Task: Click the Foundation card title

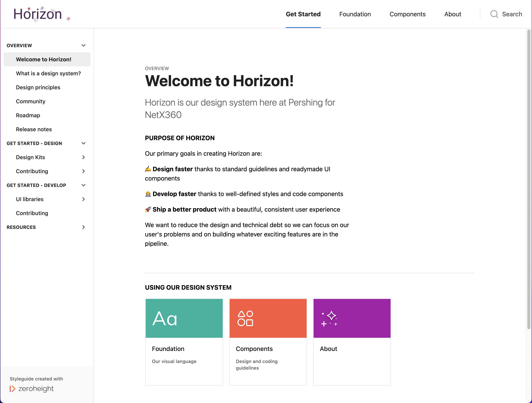Action: point(168,349)
